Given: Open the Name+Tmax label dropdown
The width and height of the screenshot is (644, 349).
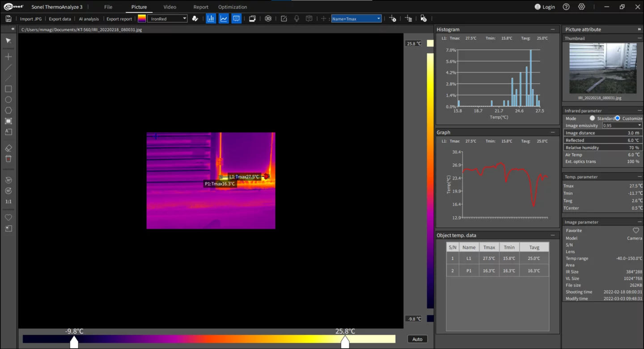Looking at the screenshot, I should (356, 19).
